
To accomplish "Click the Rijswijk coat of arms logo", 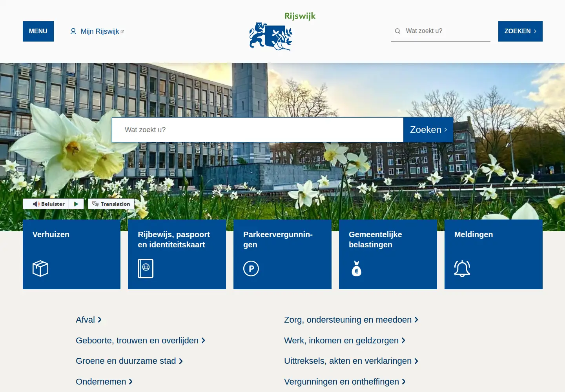I will pyautogui.click(x=282, y=31).
